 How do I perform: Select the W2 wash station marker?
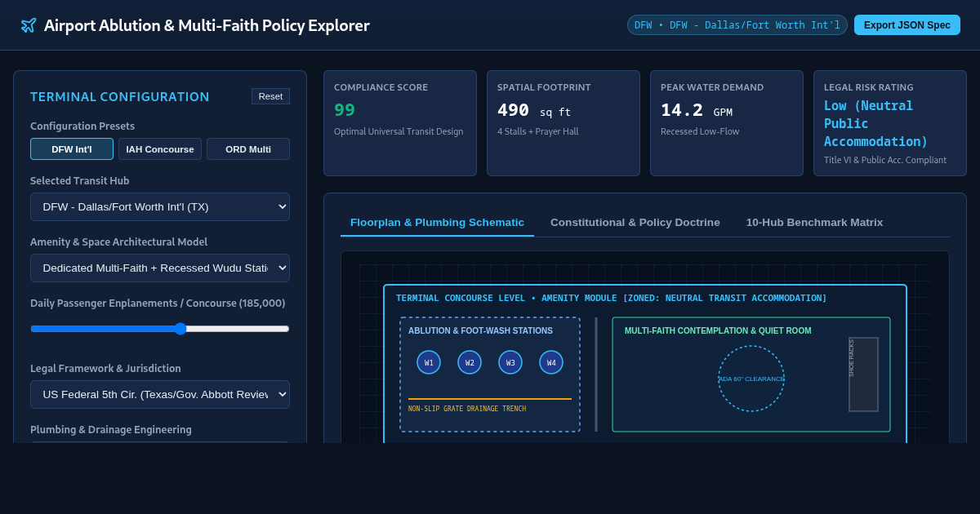pos(470,362)
